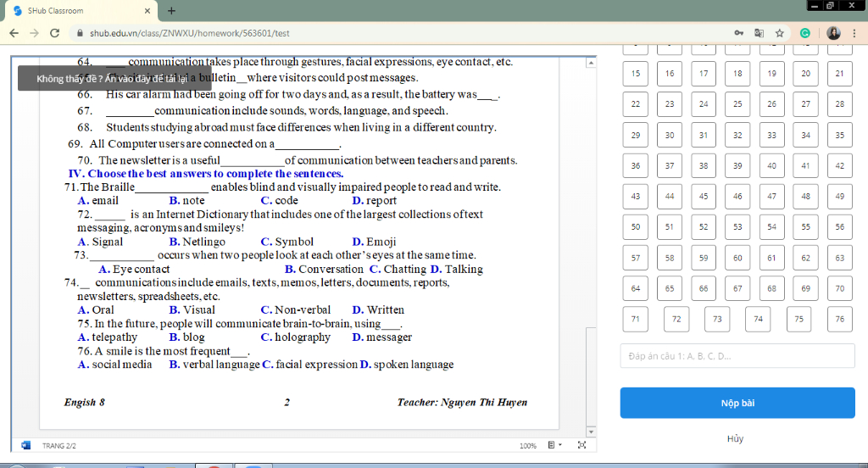Reload the SHub page

pos(54,33)
